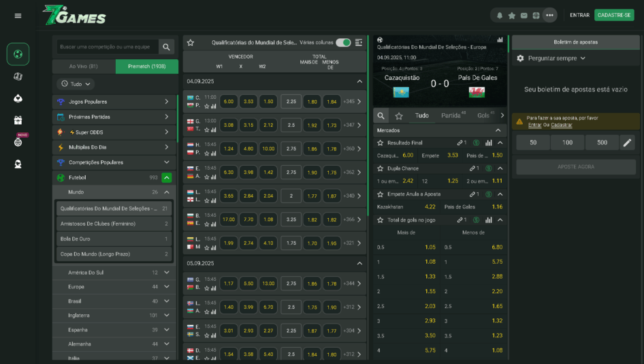Screen dimensions: 644x364
Task: Toggle the Várias colunas switch
Action: (343, 42)
